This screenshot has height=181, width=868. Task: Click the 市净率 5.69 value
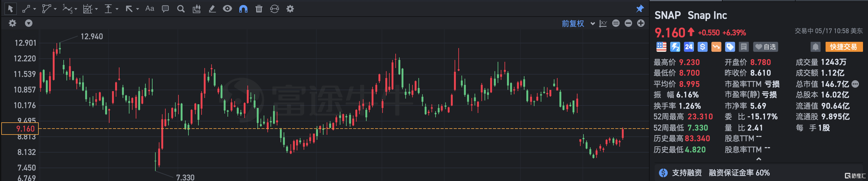tap(758, 106)
